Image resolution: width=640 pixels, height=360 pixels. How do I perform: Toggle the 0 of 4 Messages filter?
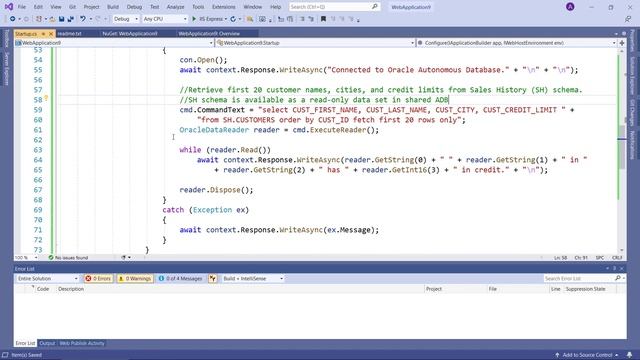[x=180, y=278]
